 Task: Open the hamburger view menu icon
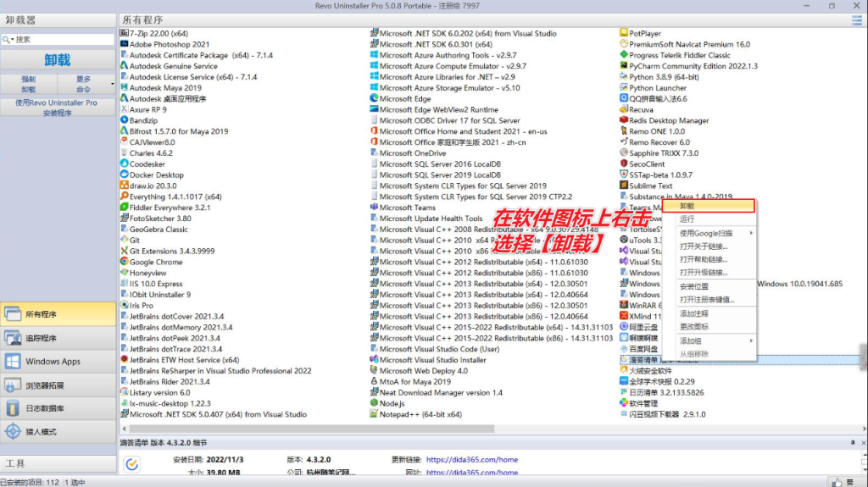(857, 20)
